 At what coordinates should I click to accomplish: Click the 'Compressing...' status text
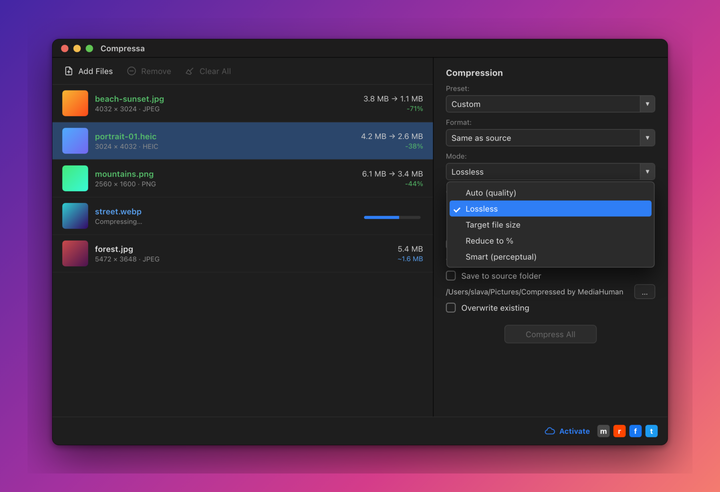(118, 222)
